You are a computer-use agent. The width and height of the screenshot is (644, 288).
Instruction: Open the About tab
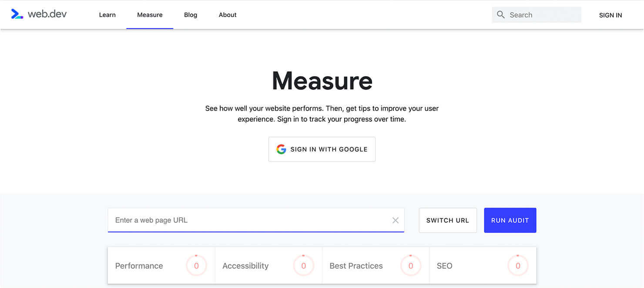tap(228, 15)
